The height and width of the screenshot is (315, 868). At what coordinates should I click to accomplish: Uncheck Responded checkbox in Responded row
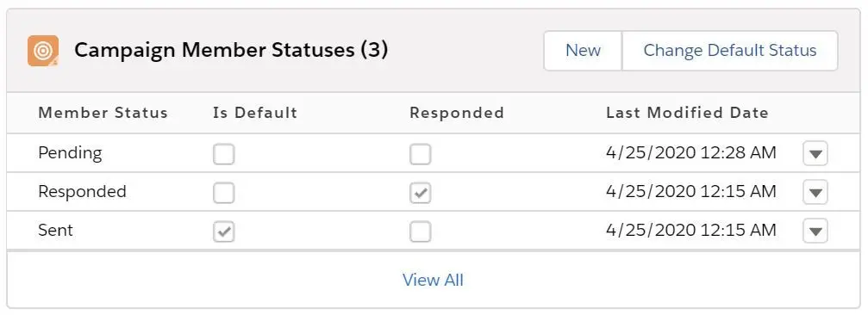click(420, 193)
